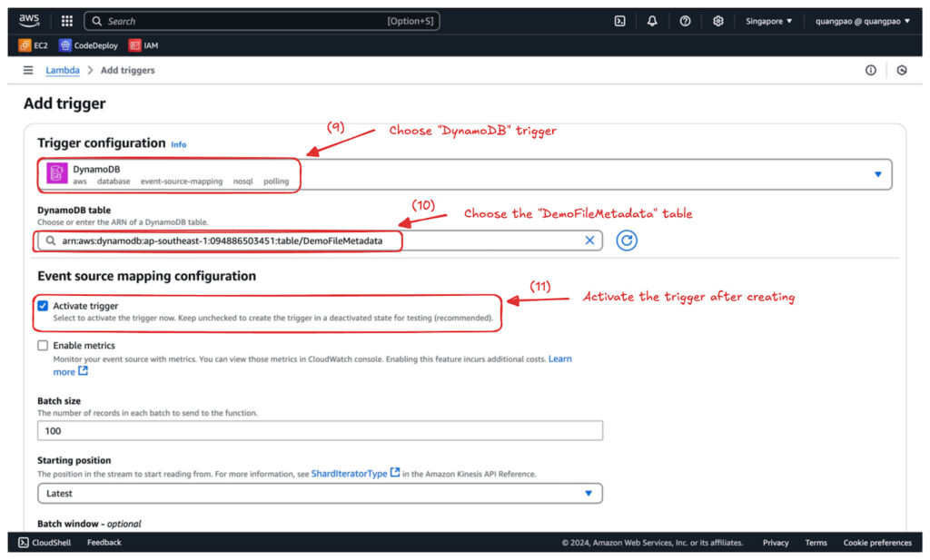930x560 pixels.
Task: Open the Trigger configuration Info link
Action: tap(179, 144)
